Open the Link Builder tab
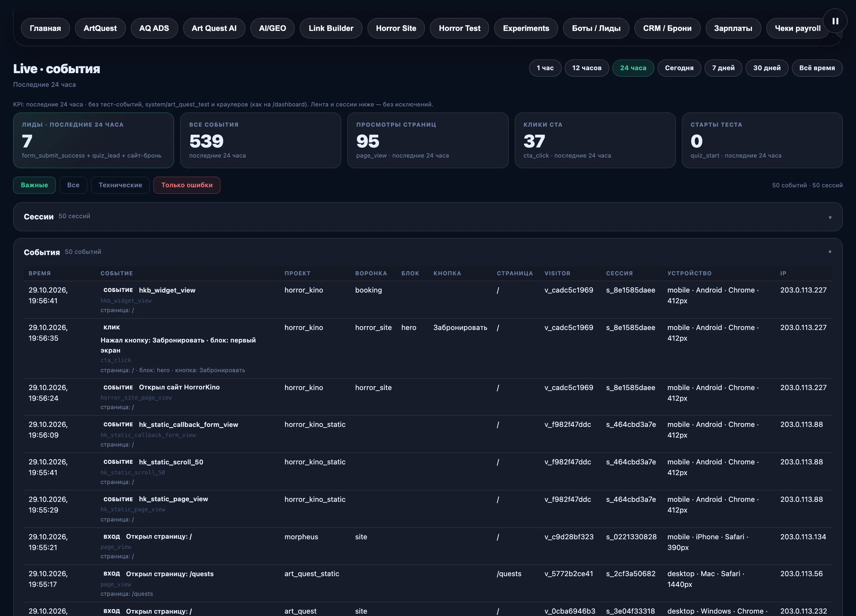 tap(331, 28)
